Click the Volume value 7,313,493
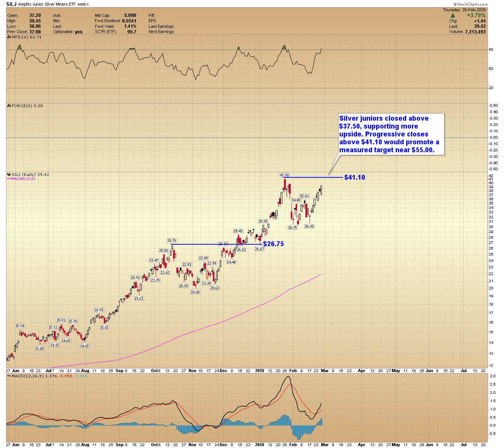The width and height of the screenshot is (504, 448). tap(475, 32)
